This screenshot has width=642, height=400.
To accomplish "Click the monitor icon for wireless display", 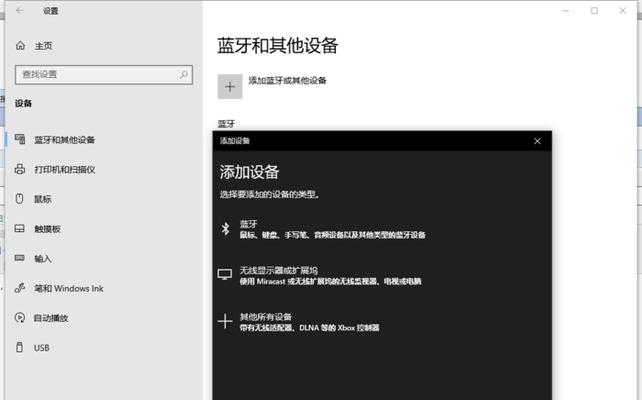I will click(225, 274).
